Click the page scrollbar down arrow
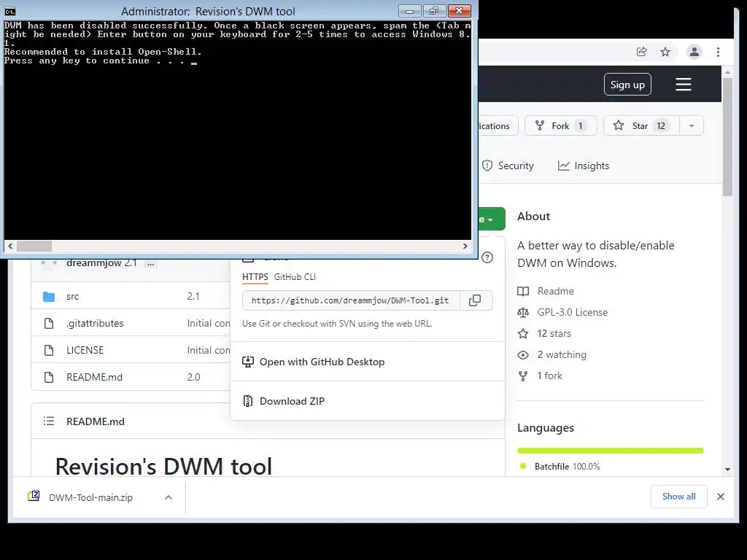Viewport: 747px width, 560px height. click(x=727, y=469)
